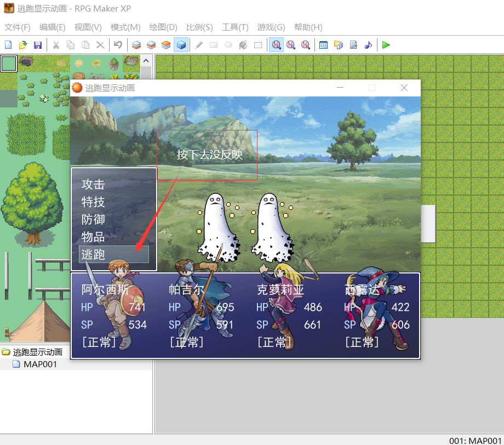Set map zoom to 1:2 scale
Viewport: 504px width, 445px height.
(291, 45)
